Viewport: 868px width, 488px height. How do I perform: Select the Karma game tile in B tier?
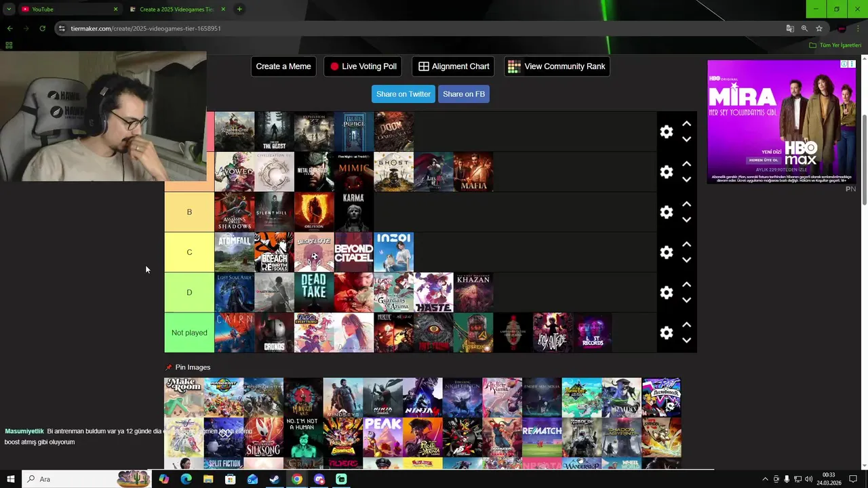pos(353,212)
